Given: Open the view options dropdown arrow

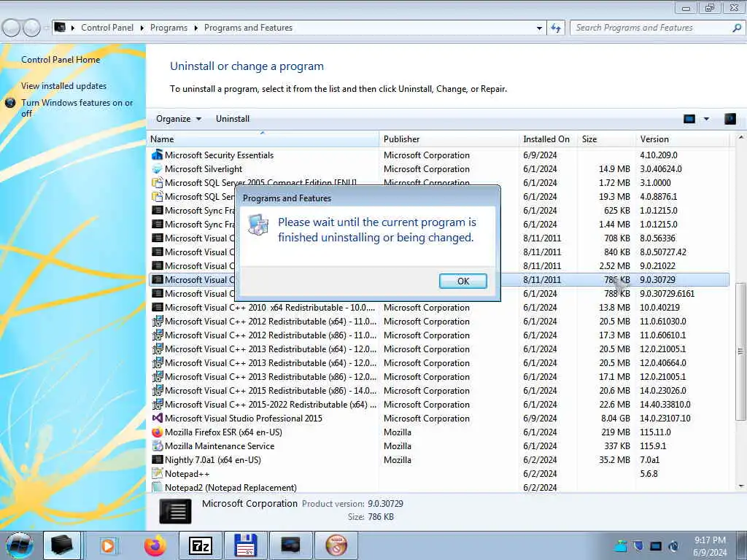Looking at the screenshot, I should tap(706, 119).
